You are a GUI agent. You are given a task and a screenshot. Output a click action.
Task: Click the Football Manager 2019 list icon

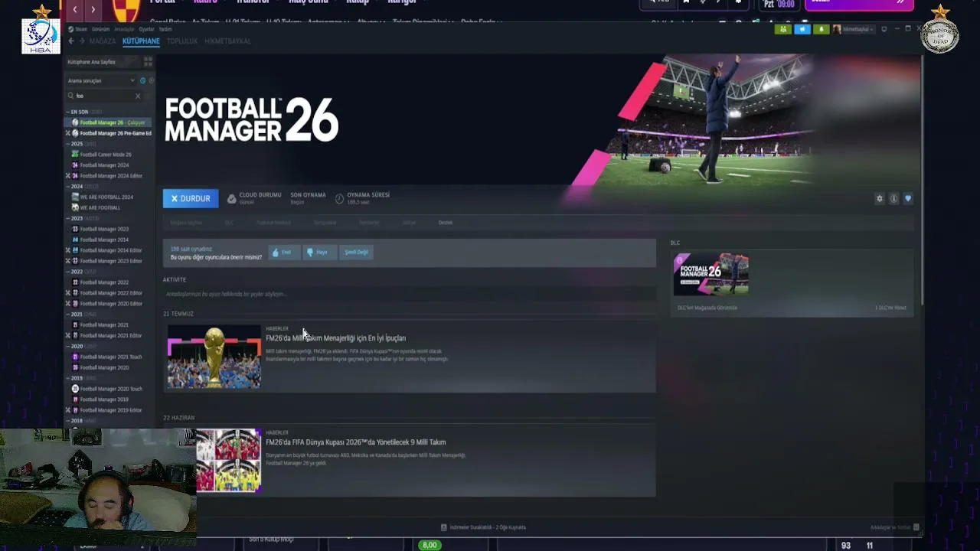75,399
